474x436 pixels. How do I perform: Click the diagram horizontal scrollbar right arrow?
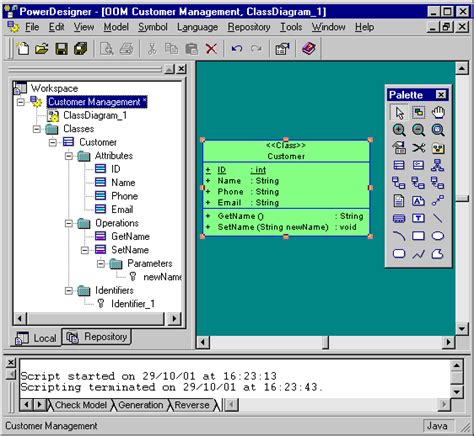click(448, 342)
